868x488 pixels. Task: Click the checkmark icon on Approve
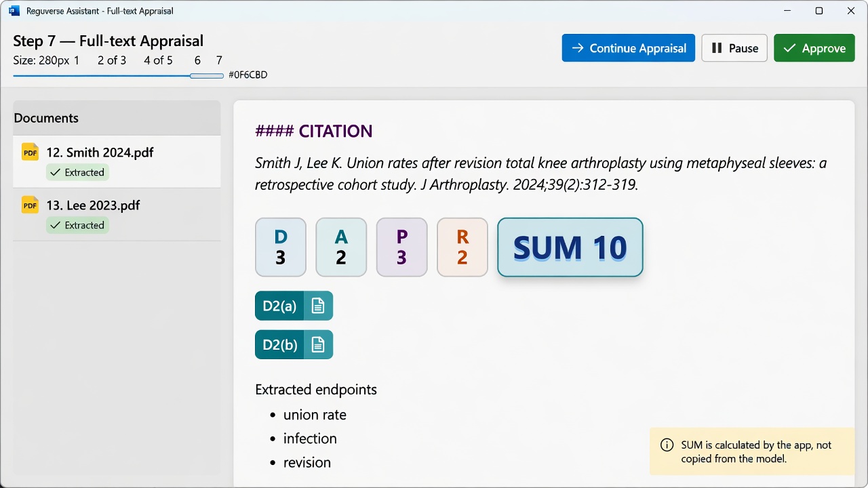789,48
